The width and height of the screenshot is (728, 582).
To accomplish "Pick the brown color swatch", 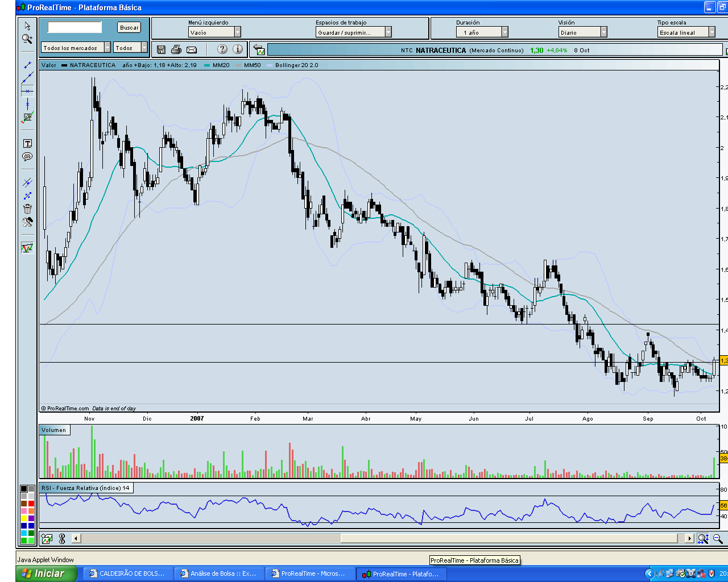I will coord(24,504).
